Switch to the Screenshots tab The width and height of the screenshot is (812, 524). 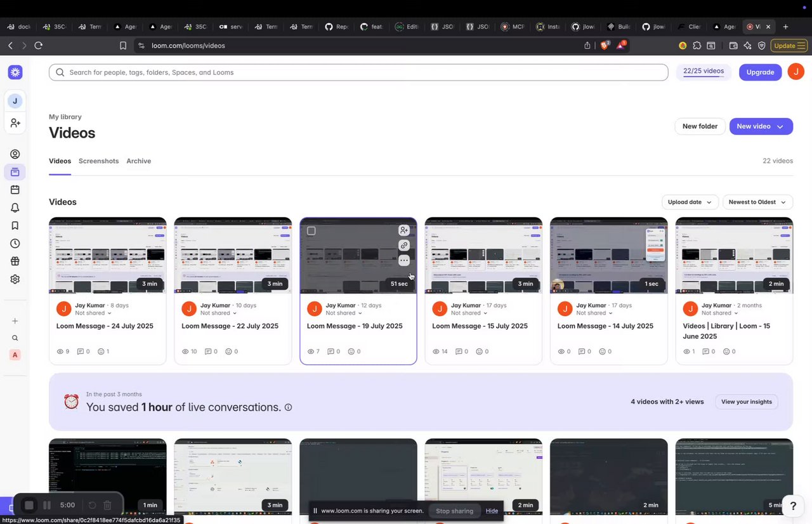click(x=98, y=161)
